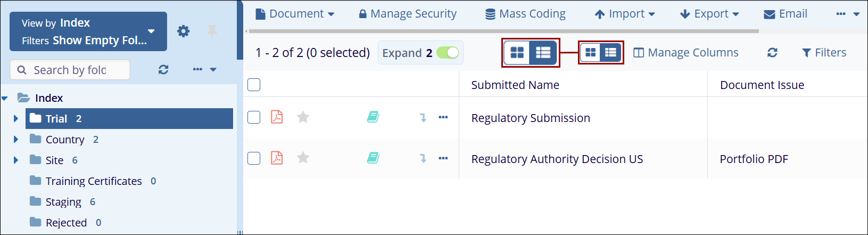Open the Document menu
This screenshot has width=868, height=235.
tap(295, 14)
